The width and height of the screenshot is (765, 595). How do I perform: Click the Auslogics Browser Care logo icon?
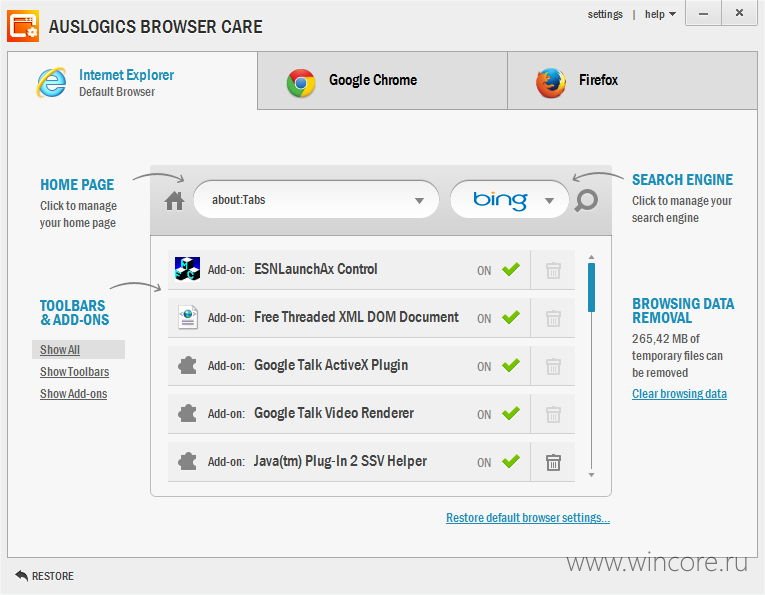[22, 26]
